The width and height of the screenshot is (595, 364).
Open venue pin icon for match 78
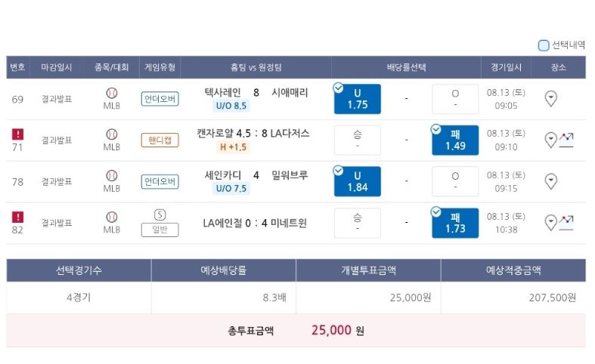tap(550, 181)
